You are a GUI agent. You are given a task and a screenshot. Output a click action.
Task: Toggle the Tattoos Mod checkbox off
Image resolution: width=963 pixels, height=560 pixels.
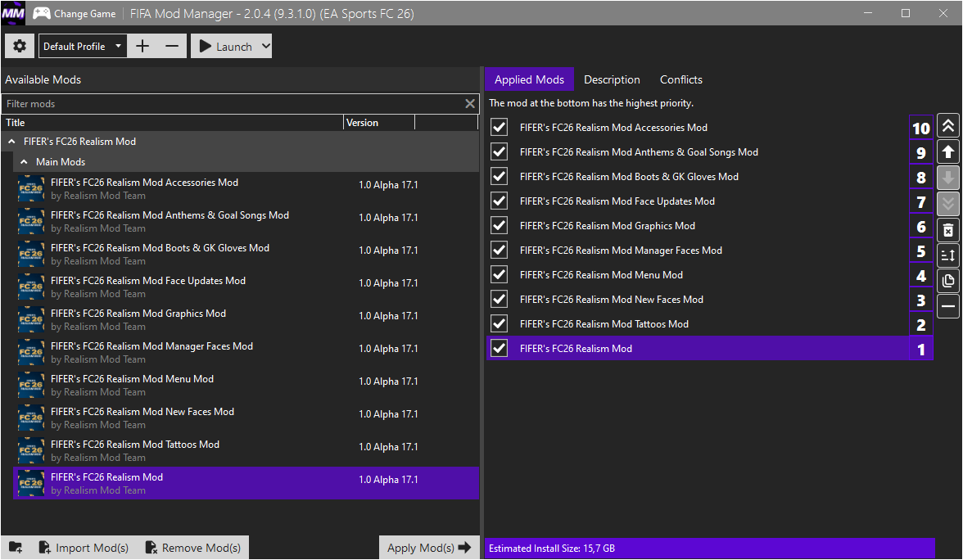499,324
